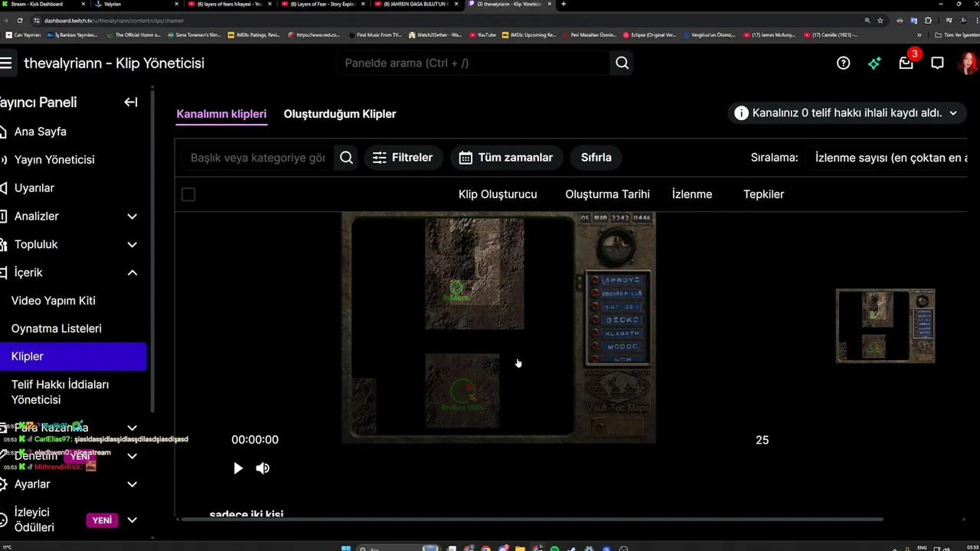The image size is (980, 551).
Task: Open the hamburger navigation menu
Action: click(x=6, y=63)
